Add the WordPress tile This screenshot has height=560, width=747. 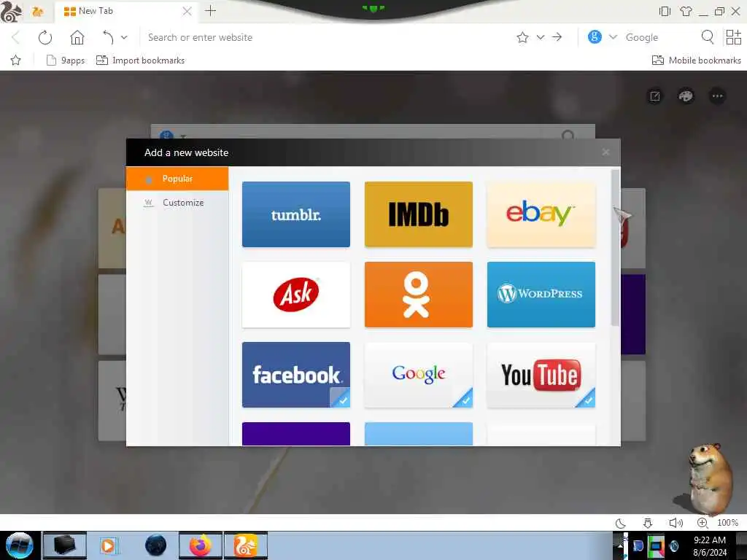click(541, 295)
